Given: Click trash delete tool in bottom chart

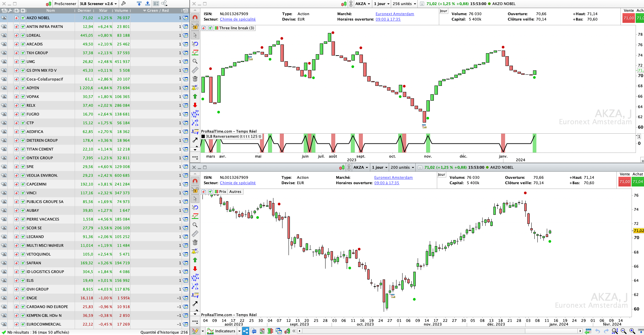Looking at the screenshot, I should (x=195, y=242).
